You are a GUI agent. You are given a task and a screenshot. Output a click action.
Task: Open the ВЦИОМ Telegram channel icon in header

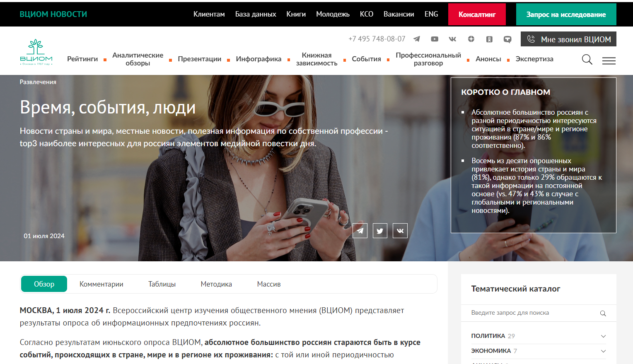416,39
